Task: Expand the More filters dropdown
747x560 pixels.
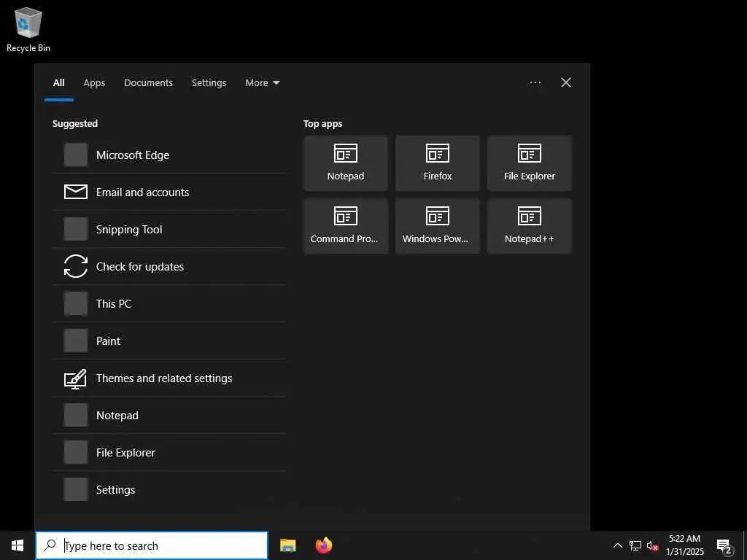Action: (x=262, y=83)
